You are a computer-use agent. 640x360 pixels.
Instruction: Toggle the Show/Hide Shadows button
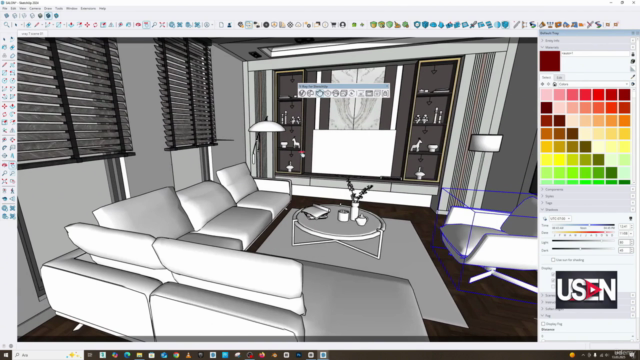coord(545,219)
